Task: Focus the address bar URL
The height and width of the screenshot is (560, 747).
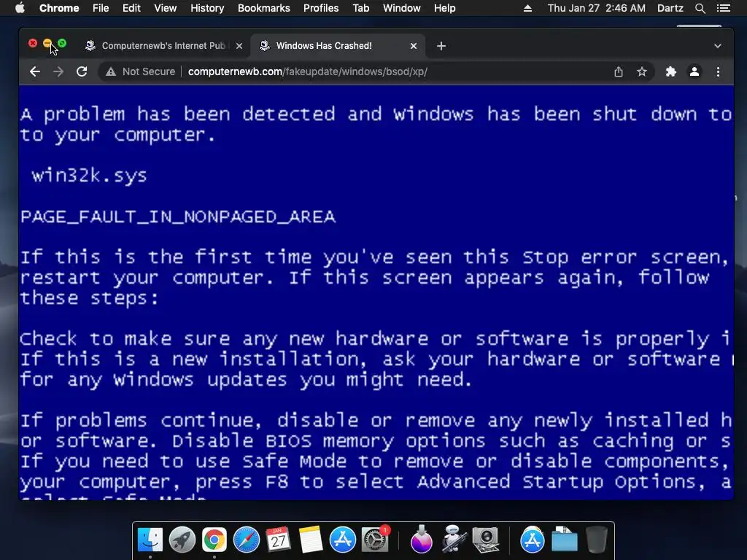Action: pos(308,71)
